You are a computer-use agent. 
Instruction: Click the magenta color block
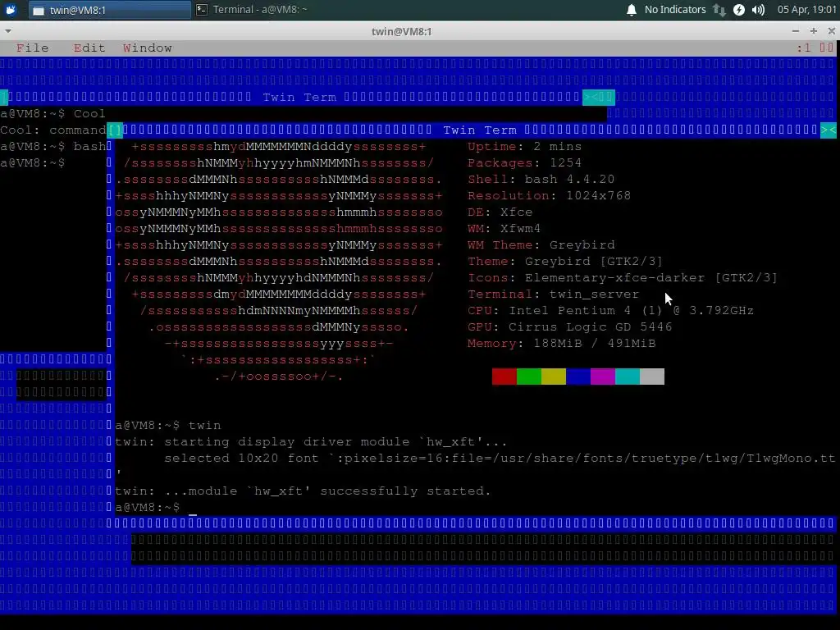click(603, 377)
